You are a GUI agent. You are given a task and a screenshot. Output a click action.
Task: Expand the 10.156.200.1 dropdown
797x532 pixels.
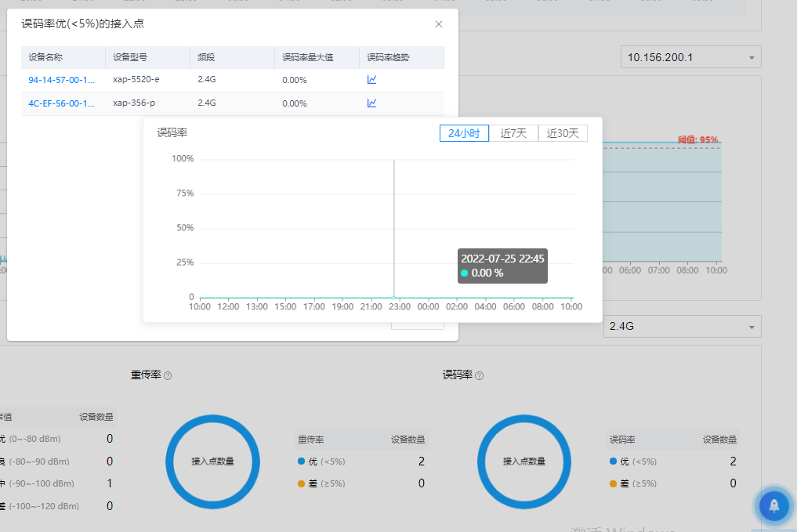(x=690, y=57)
